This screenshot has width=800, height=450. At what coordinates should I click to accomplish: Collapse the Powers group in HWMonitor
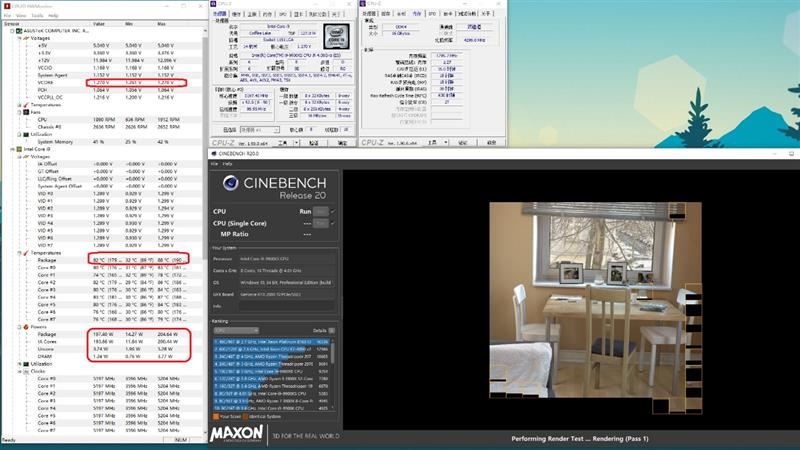(x=19, y=327)
